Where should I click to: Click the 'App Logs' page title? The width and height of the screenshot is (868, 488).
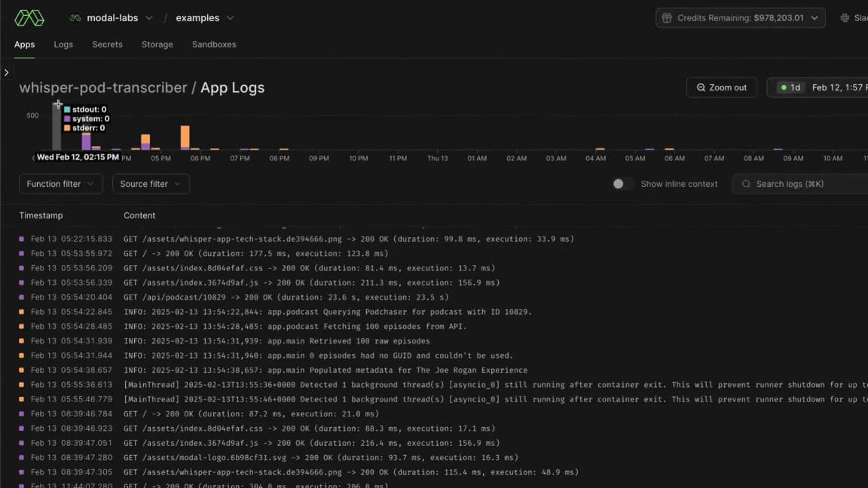(x=233, y=87)
